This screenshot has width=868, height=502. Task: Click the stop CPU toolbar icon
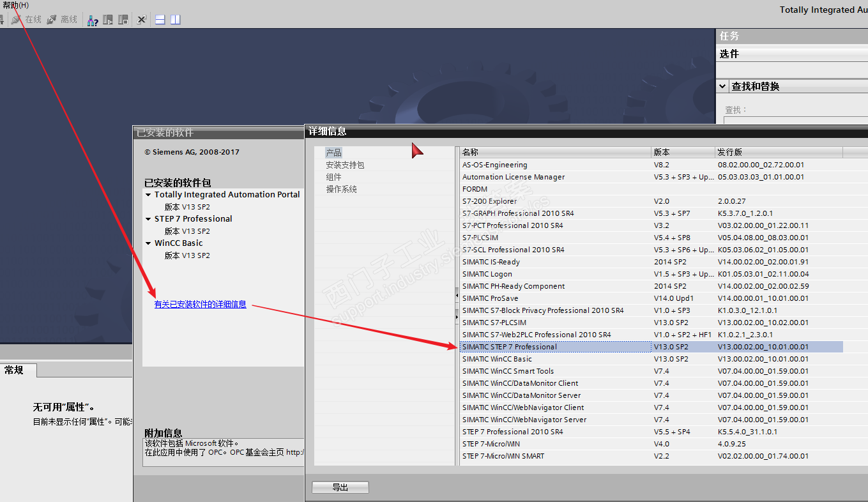click(123, 20)
